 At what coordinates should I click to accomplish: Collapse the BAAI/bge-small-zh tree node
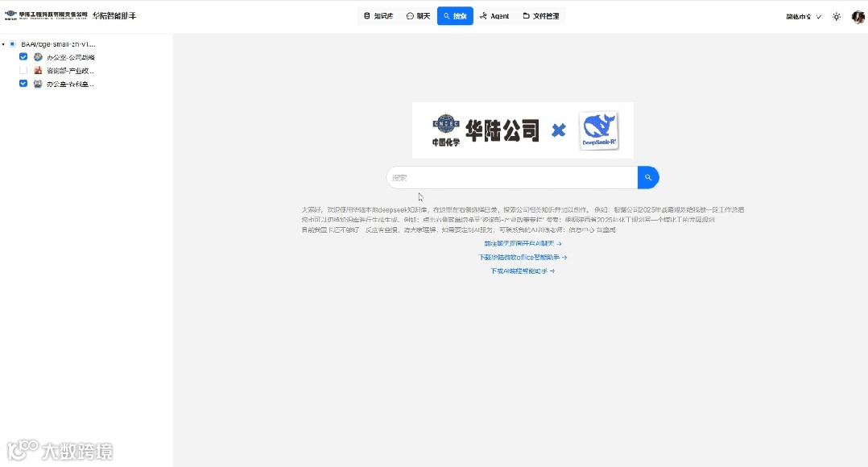tap(3, 44)
